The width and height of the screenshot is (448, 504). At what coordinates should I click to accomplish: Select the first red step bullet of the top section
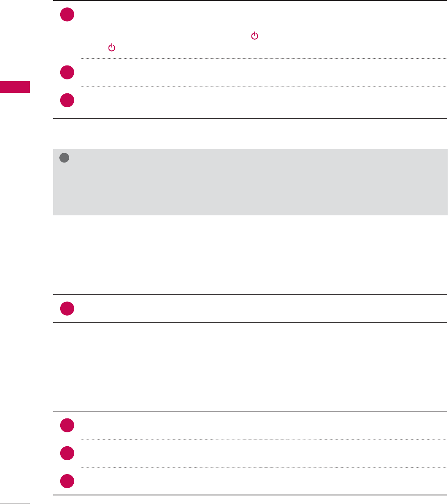pos(67,15)
